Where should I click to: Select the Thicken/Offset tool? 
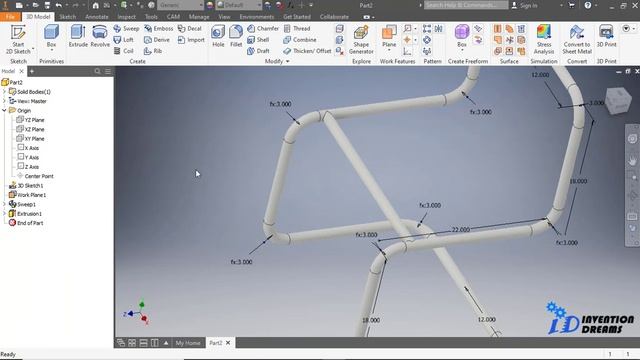307,51
